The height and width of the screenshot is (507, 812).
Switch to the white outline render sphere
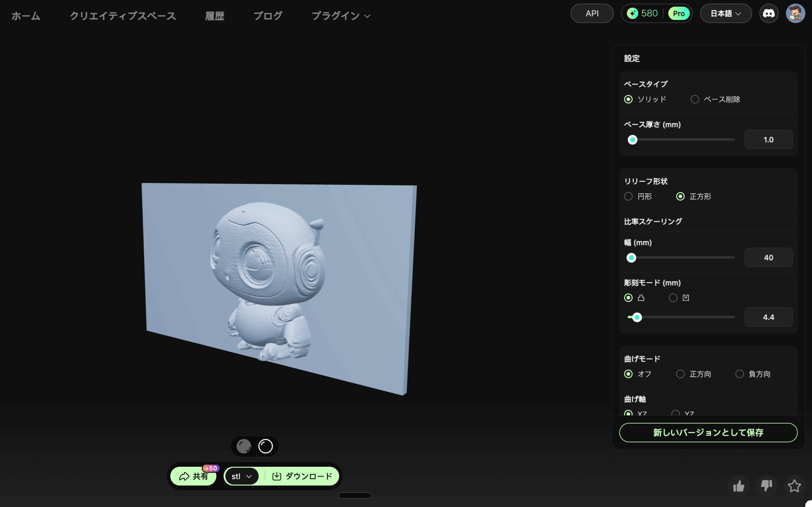pos(265,446)
